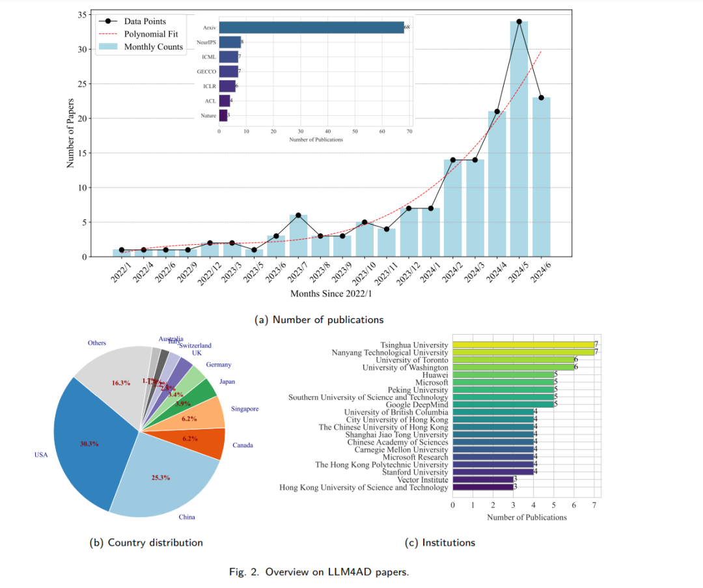The image size is (703, 588).
Task: Click the Canada orange pie slice
Action: point(197,441)
